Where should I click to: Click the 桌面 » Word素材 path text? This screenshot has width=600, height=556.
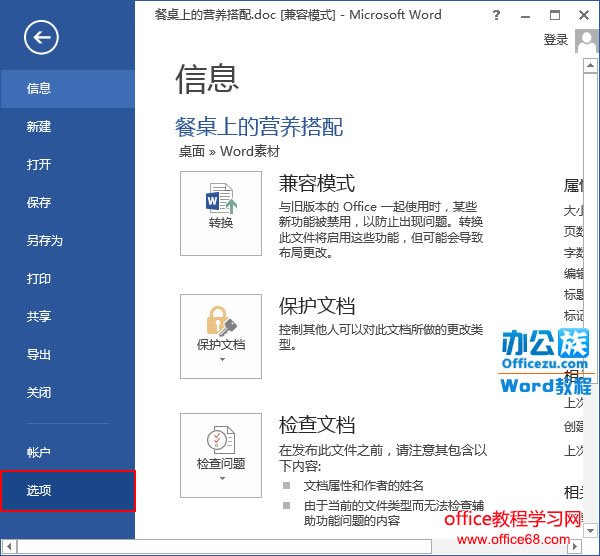tap(229, 152)
